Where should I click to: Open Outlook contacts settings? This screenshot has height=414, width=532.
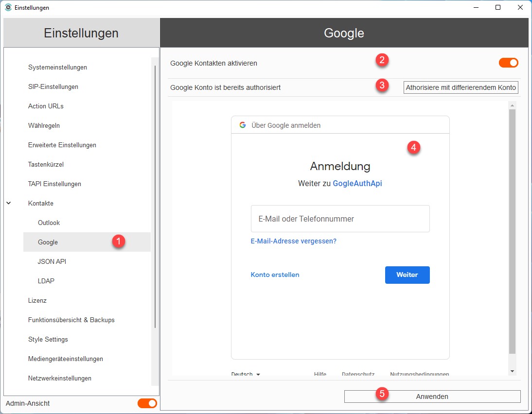tap(49, 223)
